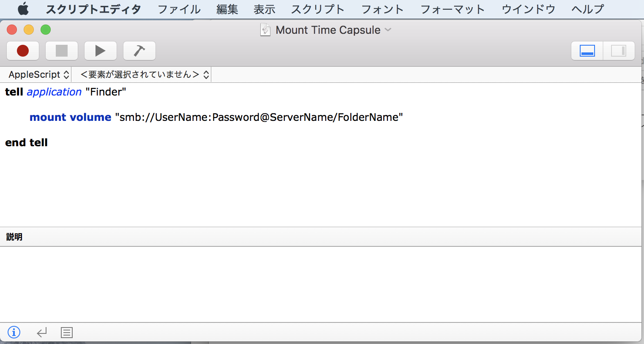The height and width of the screenshot is (344, 644).
Task: Open the AppleScript language dropdown
Action: click(38, 75)
